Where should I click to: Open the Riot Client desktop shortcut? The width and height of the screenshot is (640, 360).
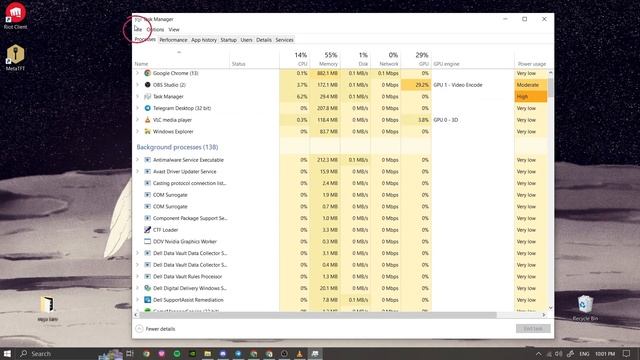point(15,16)
